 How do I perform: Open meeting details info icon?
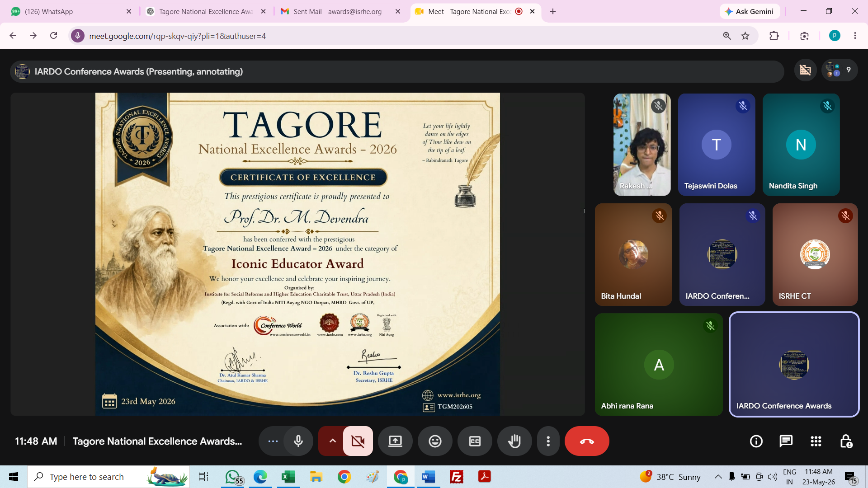point(756,441)
